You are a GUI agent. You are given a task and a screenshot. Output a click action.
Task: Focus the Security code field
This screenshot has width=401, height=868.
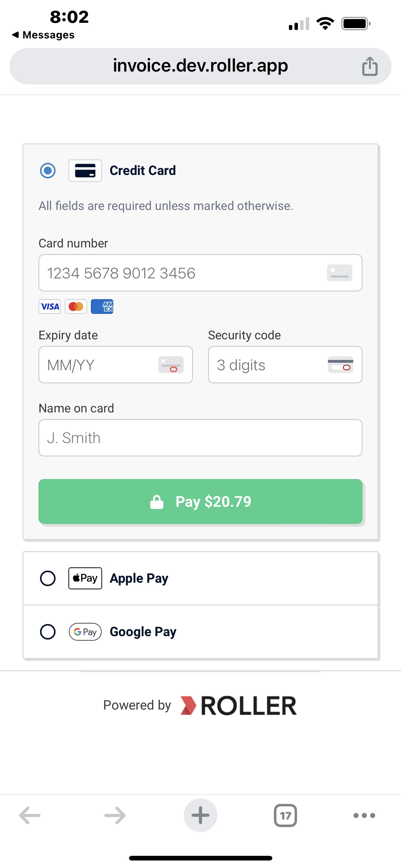click(285, 365)
